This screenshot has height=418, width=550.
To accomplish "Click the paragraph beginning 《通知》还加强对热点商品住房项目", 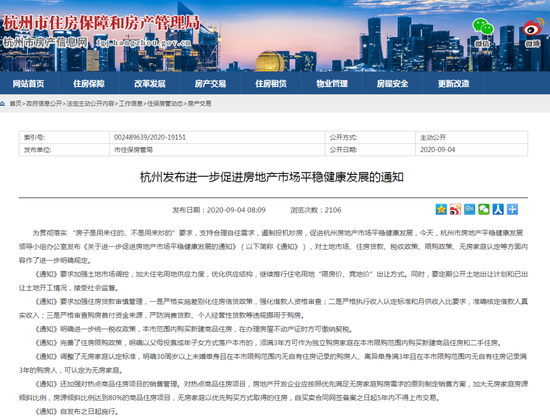I will [x=273, y=391].
